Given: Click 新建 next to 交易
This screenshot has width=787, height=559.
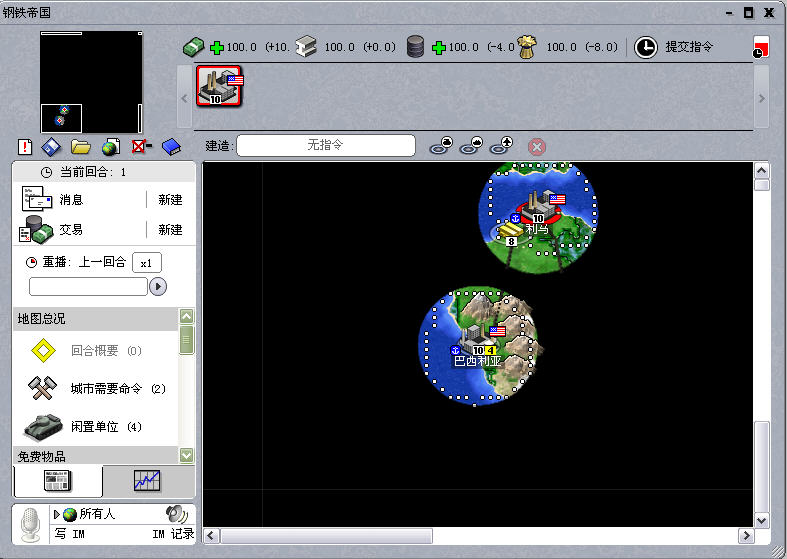Looking at the screenshot, I should tap(170, 230).
